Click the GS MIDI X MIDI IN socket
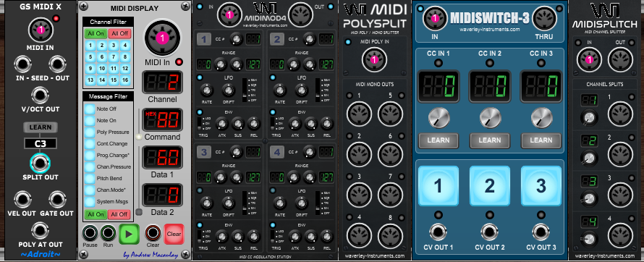 pyautogui.click(x=41, y=30)
